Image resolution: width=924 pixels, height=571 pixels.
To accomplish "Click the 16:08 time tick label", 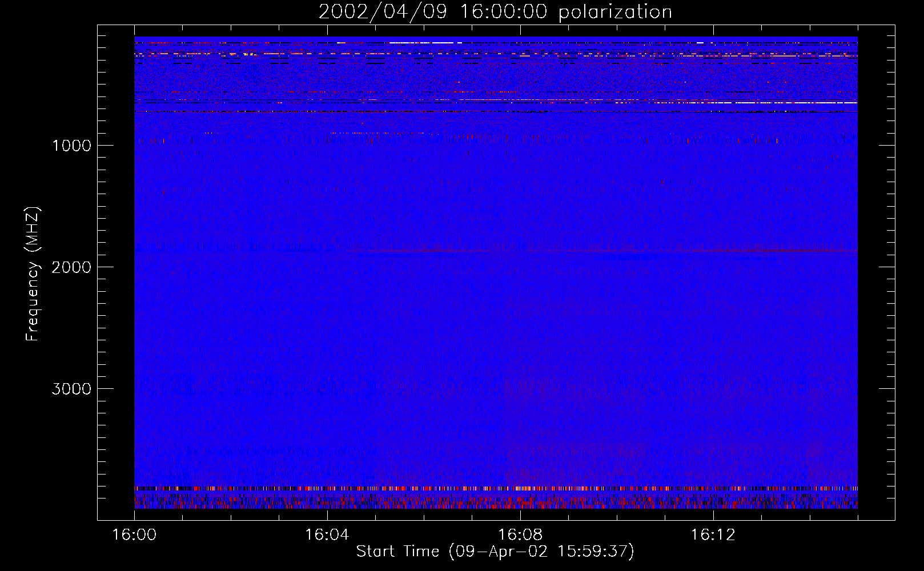I will [520, 535].
